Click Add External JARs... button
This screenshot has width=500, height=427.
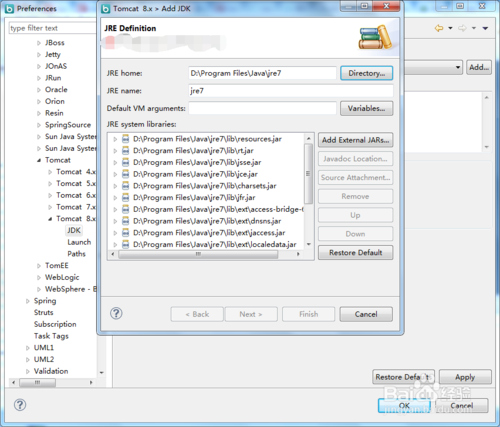(355, 140)
